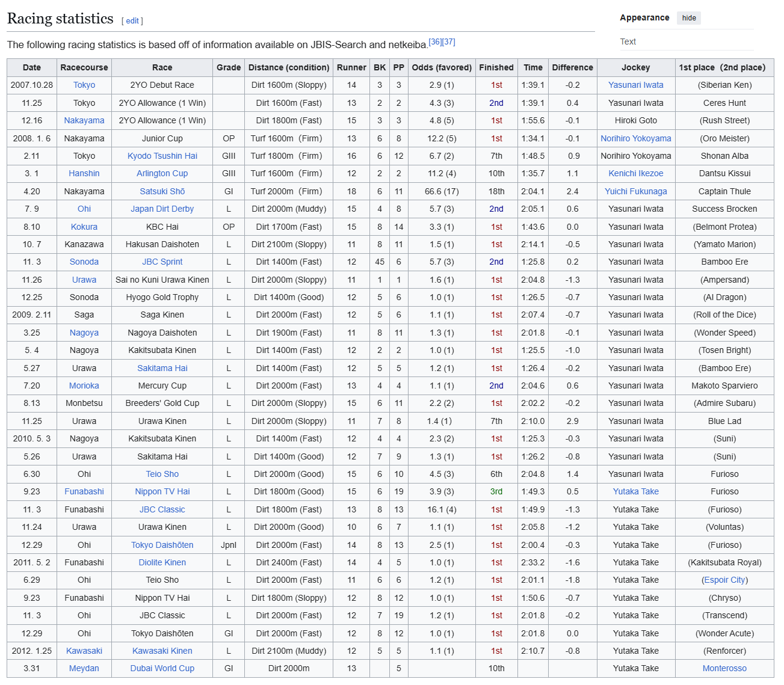This screenshot has height=685, width=784.
Task: Open the Dubai World Cup link
Action: pos(162,669)
